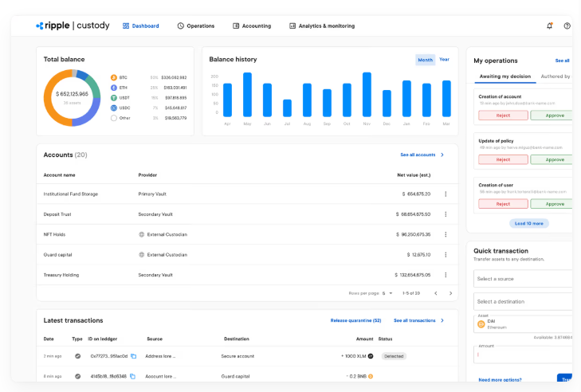The height and width of the screenshot is (392, 581).
Task: Click the USDC coin icon
Action: pyautogui.click(x=114, y=108)
